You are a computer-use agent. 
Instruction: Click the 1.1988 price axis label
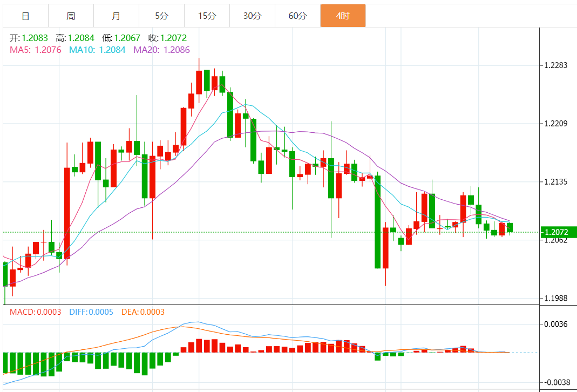555,298
